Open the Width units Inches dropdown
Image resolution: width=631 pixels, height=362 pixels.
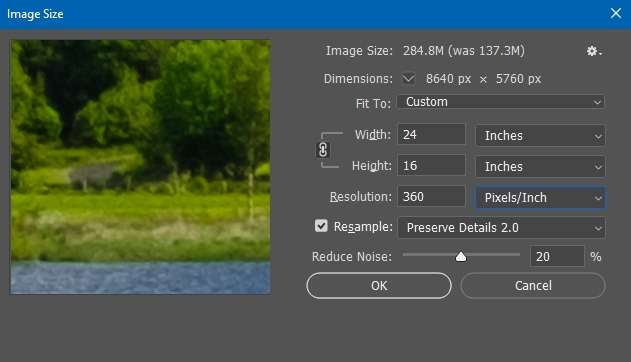click(x=540, y=136)
